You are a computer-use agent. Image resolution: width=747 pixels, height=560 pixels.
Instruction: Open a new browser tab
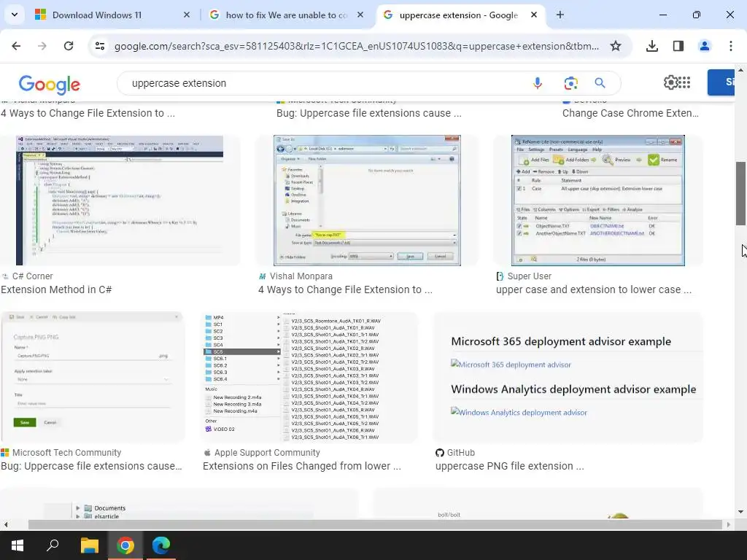pyautogui.click(x=560, y=15)
